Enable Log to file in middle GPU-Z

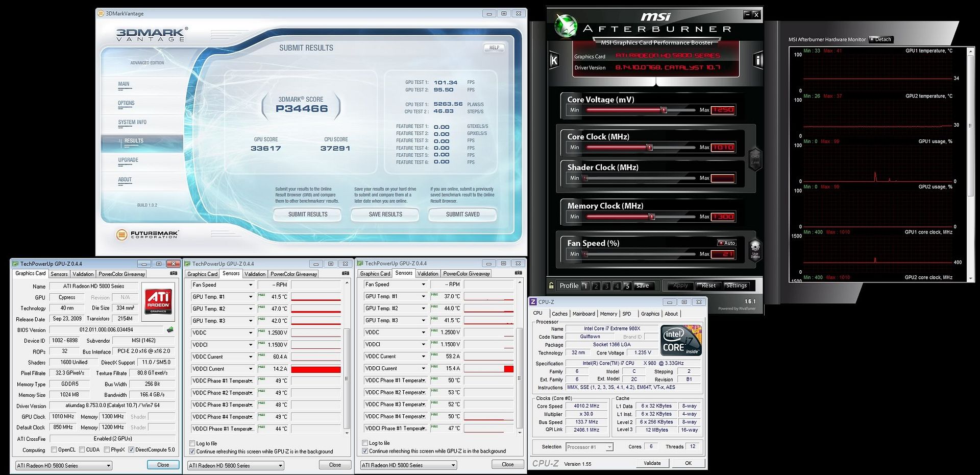coord(192,443)
